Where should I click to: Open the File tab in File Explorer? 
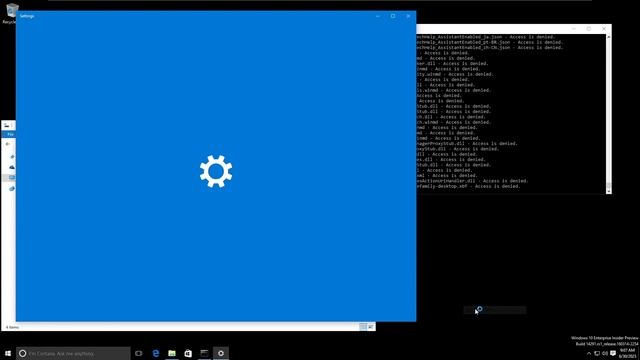(10, 134)
